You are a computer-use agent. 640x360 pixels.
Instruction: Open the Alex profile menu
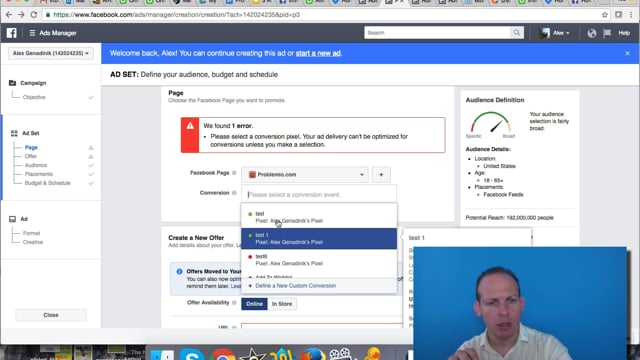[x=554, y=33]
